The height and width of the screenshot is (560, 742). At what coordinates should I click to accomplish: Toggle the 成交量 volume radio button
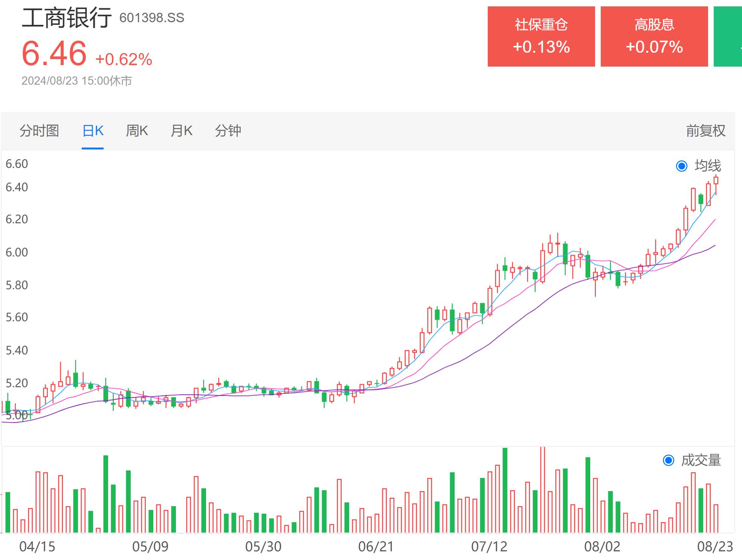[x=669, y=460]
